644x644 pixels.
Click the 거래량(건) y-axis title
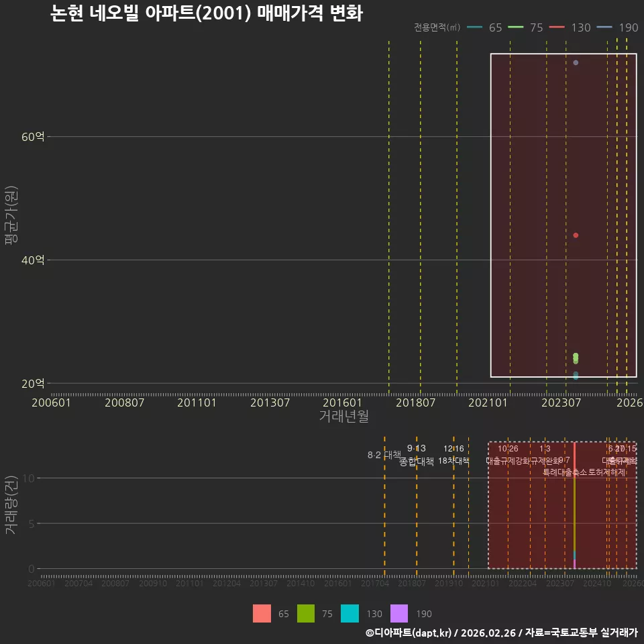11,504
